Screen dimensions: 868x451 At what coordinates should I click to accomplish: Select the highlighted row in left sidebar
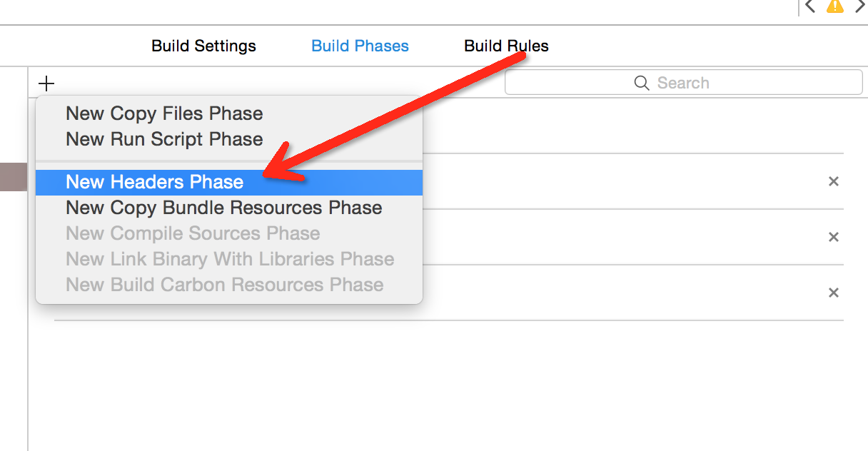click(x=14, y=176)
